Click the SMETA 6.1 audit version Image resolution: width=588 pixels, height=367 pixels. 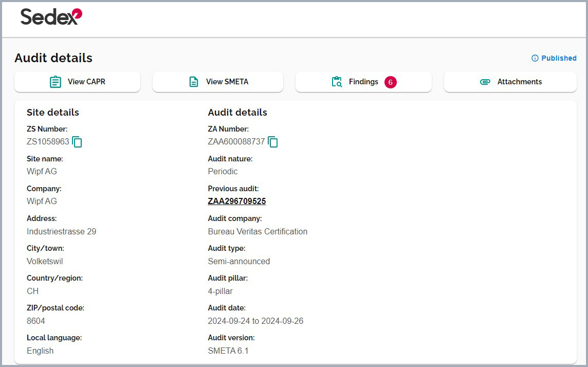tap(228, 351)
